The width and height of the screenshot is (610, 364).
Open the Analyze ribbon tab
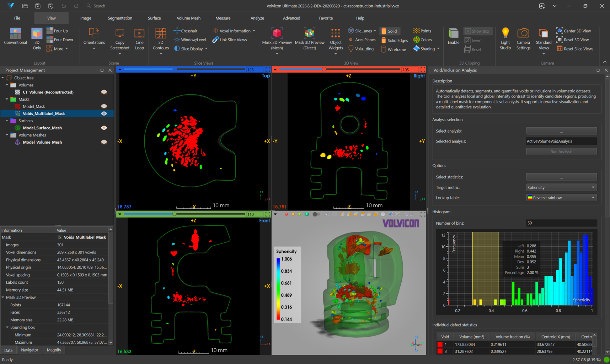(257, 18)
